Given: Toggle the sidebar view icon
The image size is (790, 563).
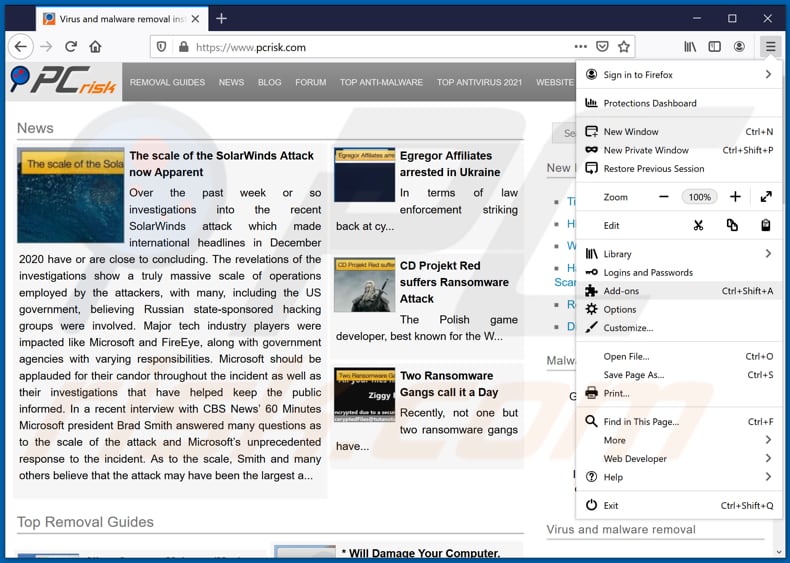Looking at the screenshot, I should 714,47.
